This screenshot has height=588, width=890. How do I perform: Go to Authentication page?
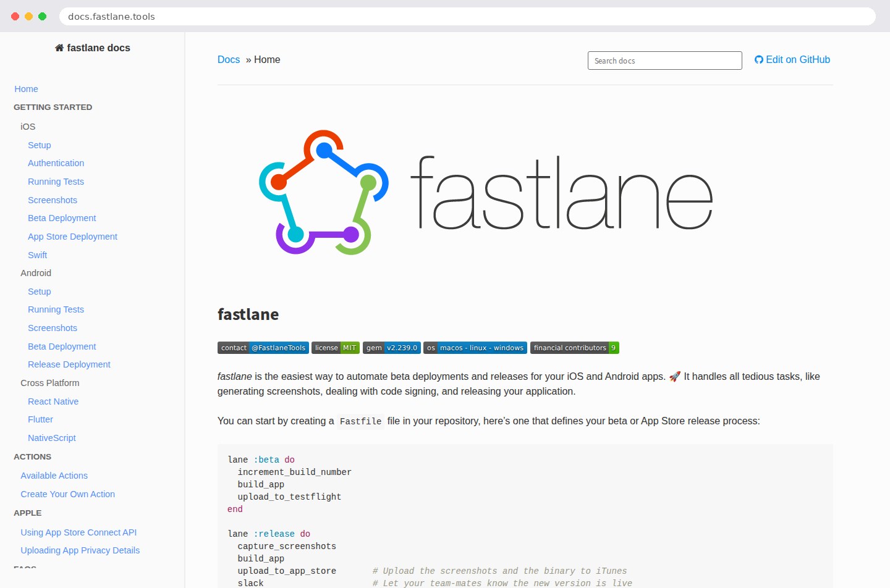(56, 163)
